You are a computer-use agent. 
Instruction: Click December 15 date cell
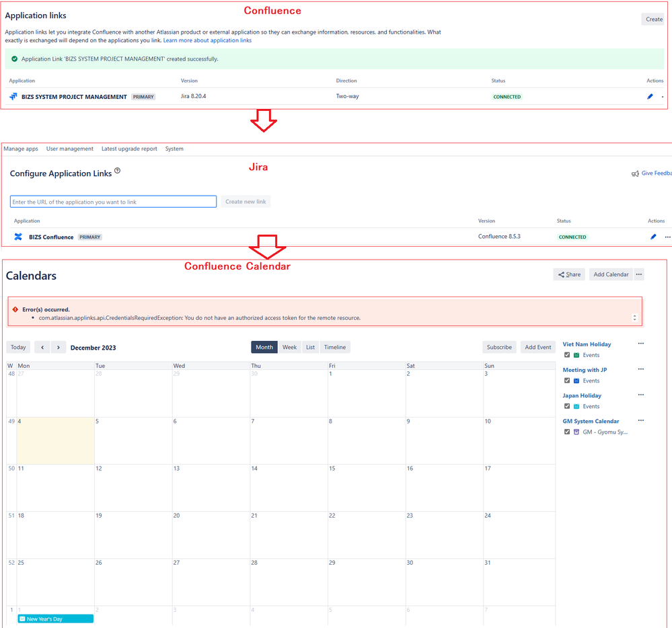pyautogui.click(x=367, y=487)
